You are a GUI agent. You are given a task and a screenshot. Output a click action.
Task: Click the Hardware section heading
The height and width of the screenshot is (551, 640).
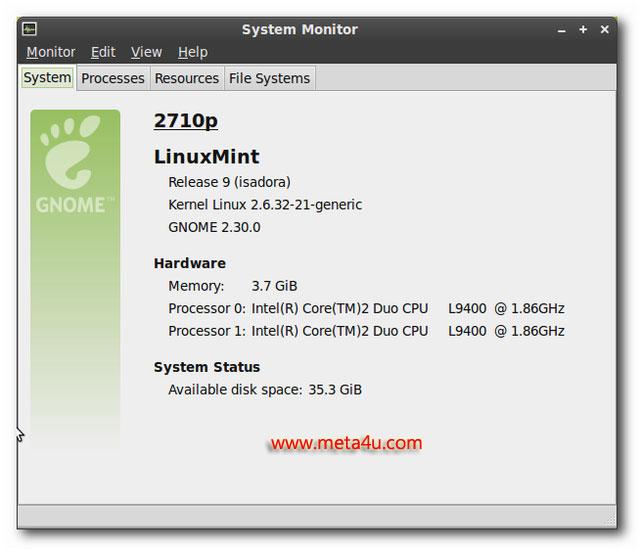tap(190, 263)
